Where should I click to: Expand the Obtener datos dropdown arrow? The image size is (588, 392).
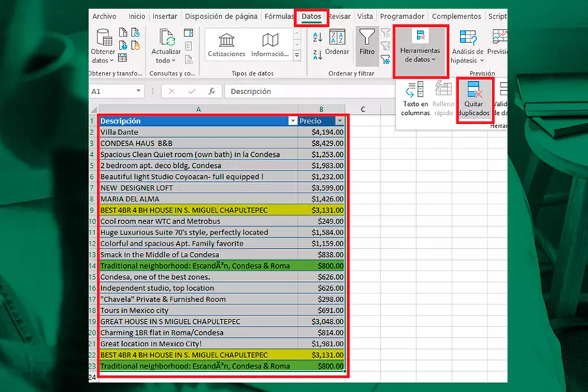(x=111, y=61)
